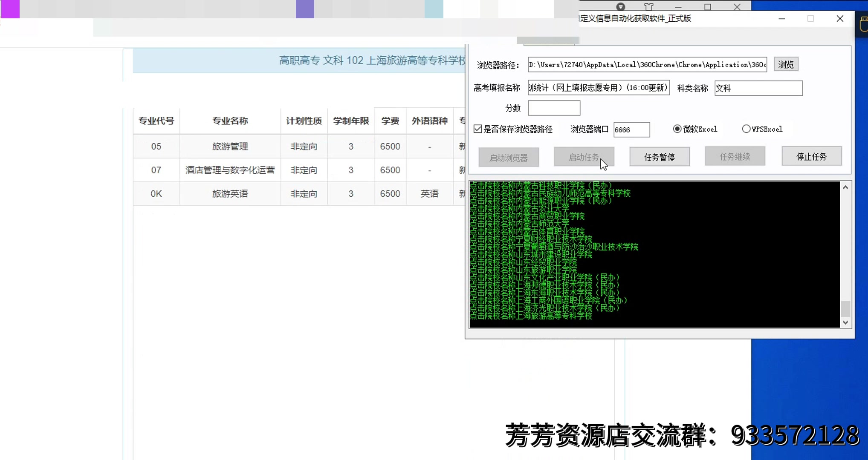The image size is (868, 460).
Task: Click inside the 分数 score input field
Action: (x=554, y=108)
